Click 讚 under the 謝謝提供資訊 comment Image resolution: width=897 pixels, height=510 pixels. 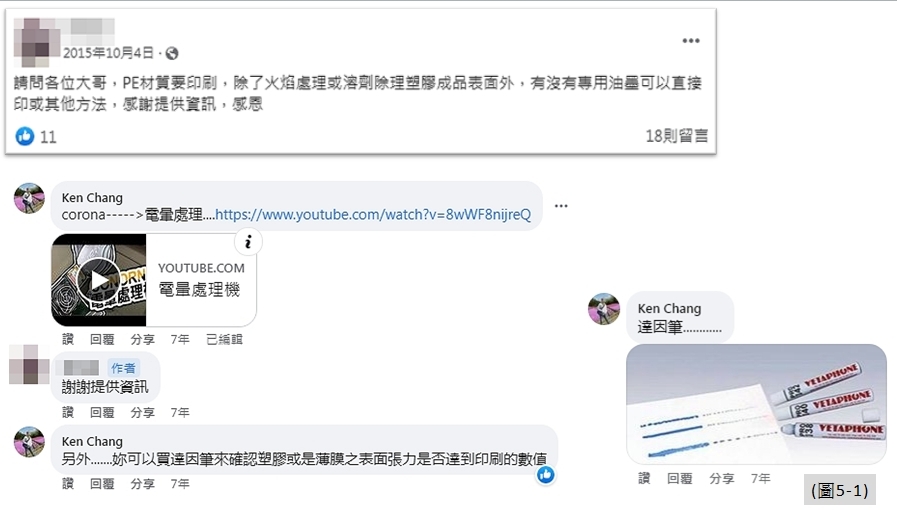click(x=68, y=412)
